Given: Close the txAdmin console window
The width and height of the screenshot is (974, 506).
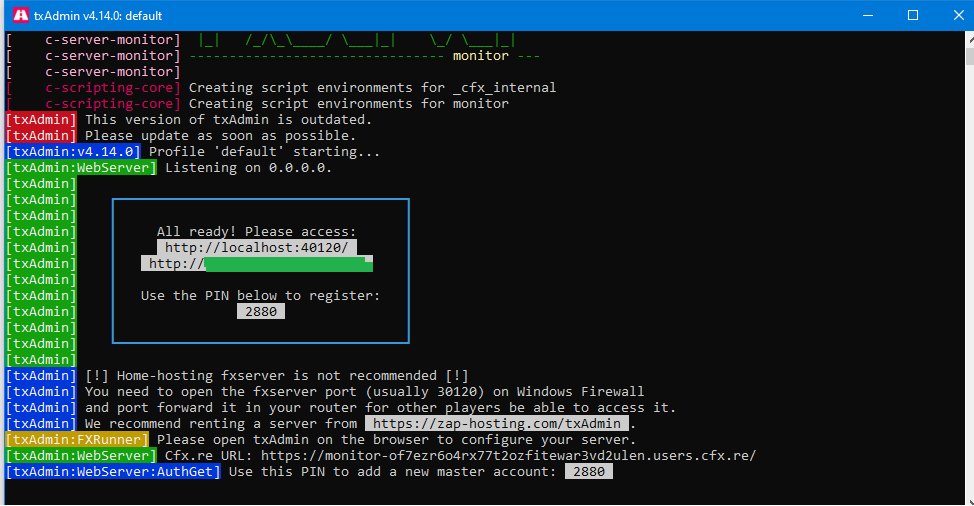Looking at the screenshot, I should pos(958,15).
